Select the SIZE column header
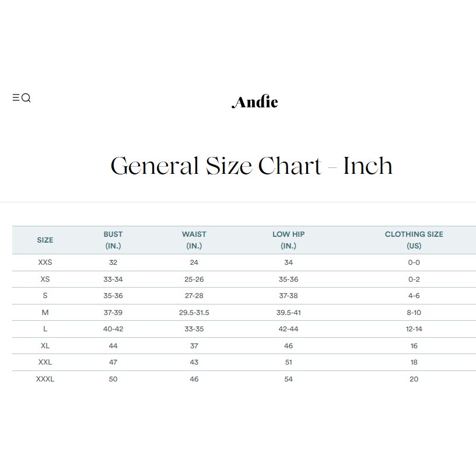476x476 pixels. click(x=45, y=240)
